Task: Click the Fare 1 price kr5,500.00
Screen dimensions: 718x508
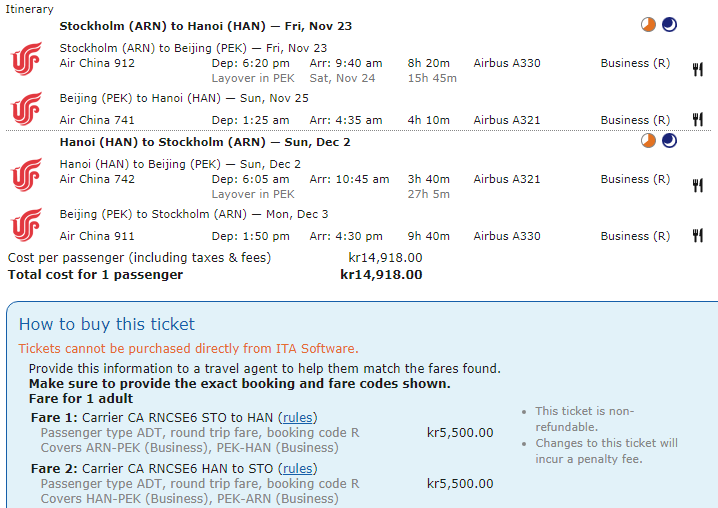Action: 460,433
